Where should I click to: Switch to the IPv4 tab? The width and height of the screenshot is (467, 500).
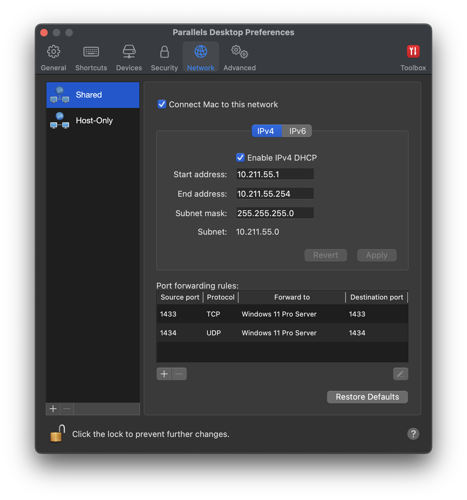(266, 131)
